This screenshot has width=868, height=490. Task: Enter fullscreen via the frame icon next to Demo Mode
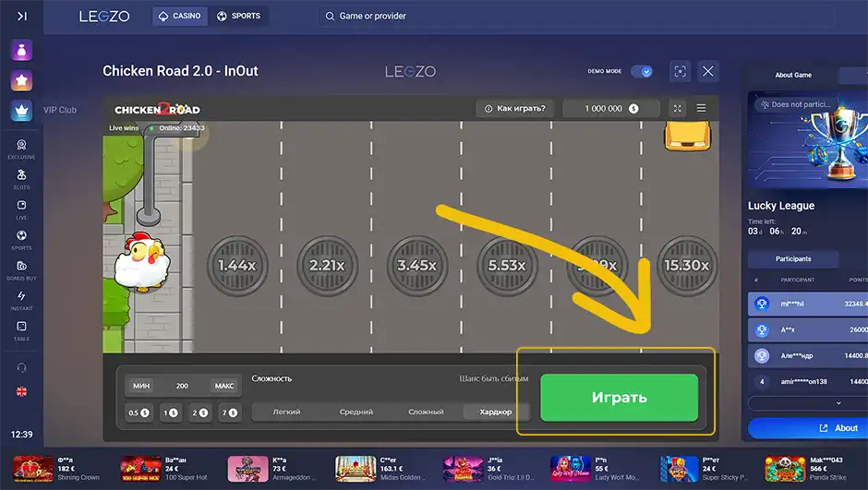coord(680,71)
